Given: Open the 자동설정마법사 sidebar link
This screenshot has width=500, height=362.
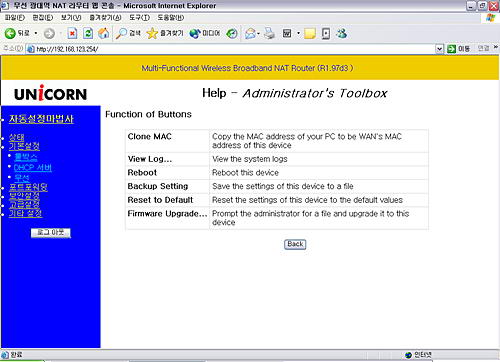Looking at the screenshot, I should coord(41,119).
